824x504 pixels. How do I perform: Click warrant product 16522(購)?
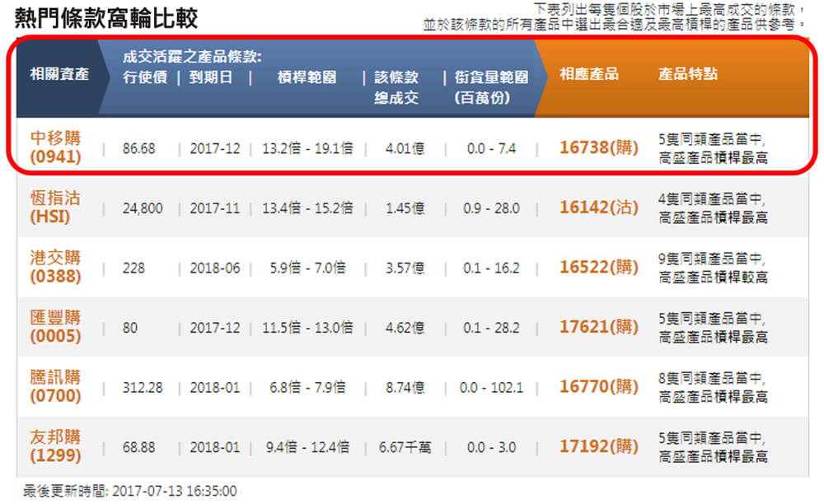point(598,267)
